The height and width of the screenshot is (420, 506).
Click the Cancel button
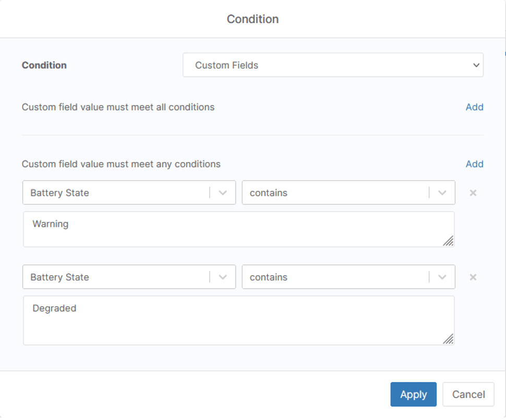coord(468,394)
